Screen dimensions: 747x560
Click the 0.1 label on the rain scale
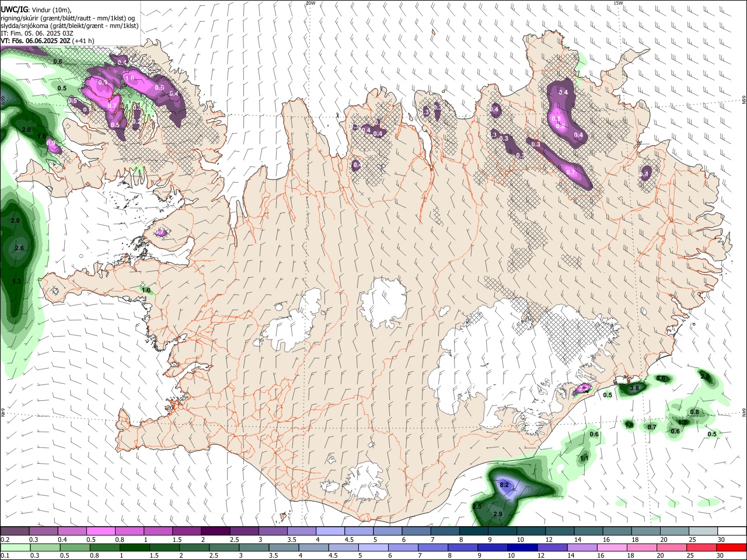click(x=5, y=556)
